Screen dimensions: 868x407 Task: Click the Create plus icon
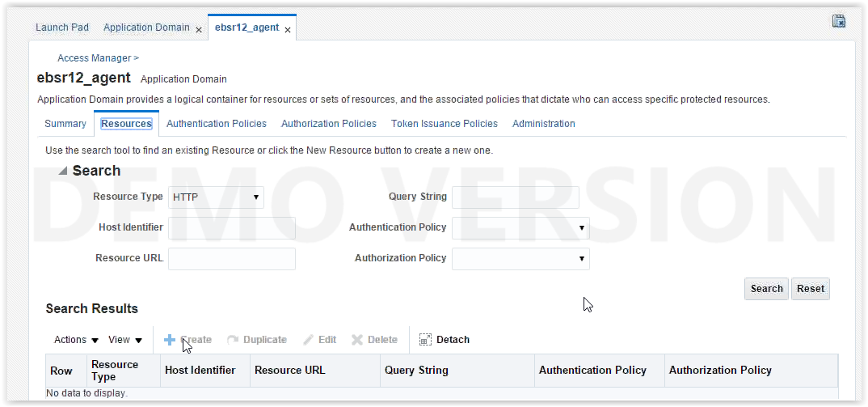pyautogui.click(x=170, y=340)
